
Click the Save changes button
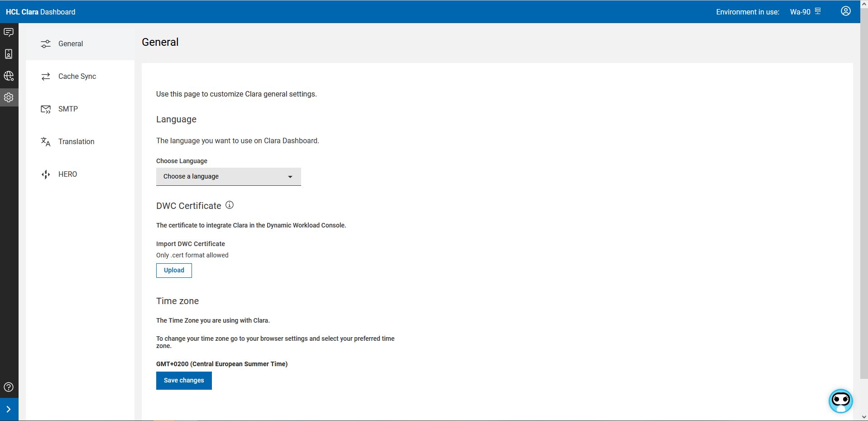(184, 381)
